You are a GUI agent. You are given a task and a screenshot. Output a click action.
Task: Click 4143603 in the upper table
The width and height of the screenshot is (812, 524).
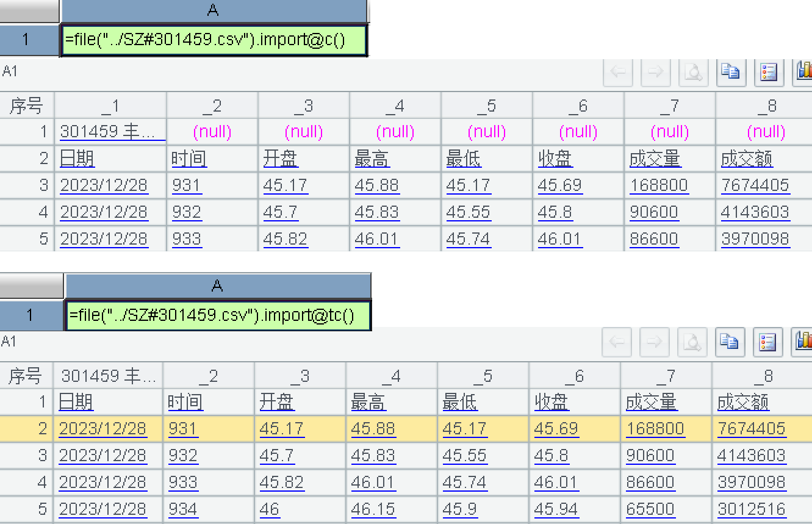[x=755, y=212]
